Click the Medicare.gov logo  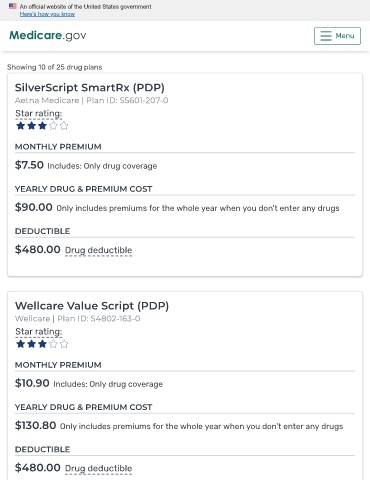tap(48, 35)
